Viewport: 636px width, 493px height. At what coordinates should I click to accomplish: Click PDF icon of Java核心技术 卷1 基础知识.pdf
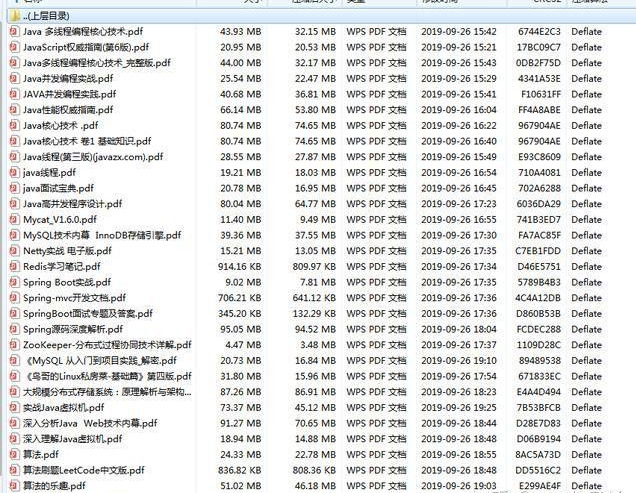14,141
